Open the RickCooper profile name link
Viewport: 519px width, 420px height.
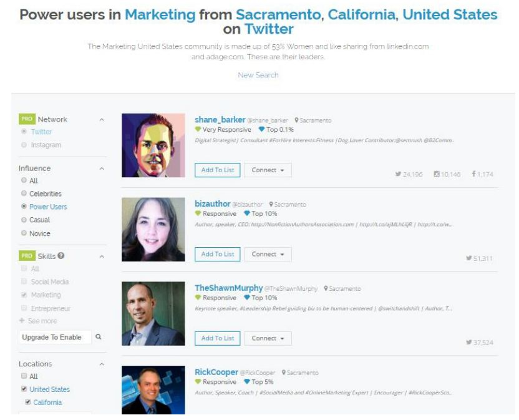pos(216,372)
